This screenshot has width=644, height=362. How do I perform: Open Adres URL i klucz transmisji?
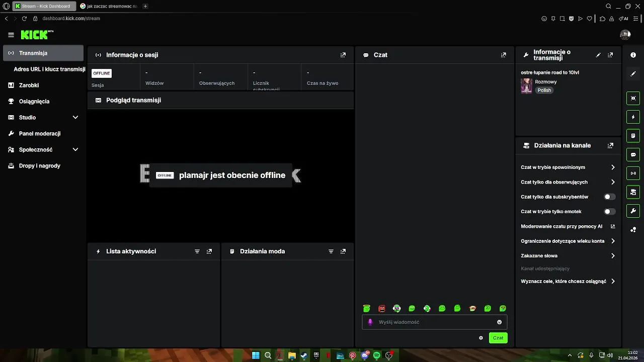tap(49, 69)
